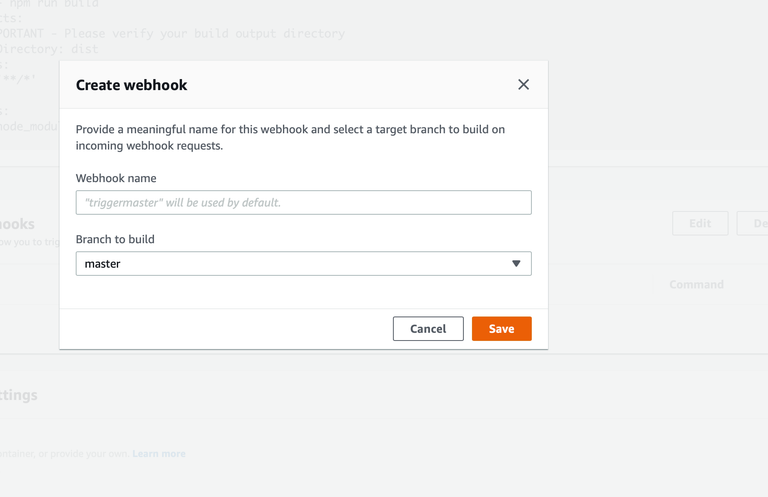The height and width of the screenshot is (497, 768).
Task: Open the Learn more link
Action: (159, 454)
